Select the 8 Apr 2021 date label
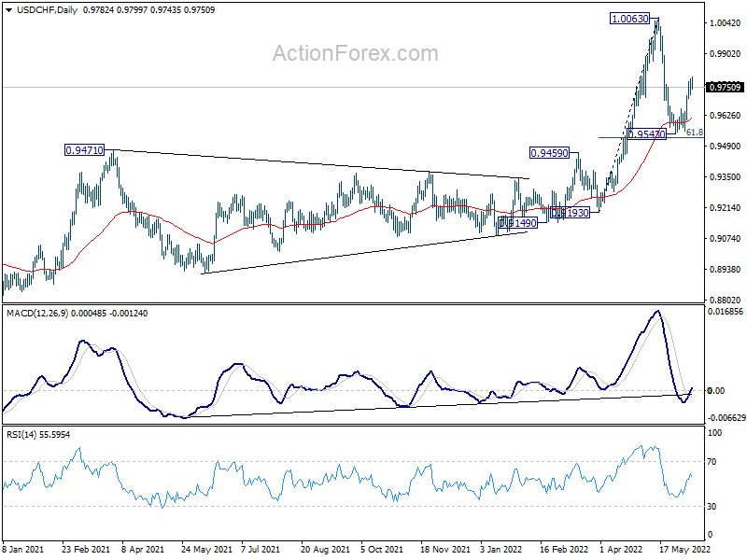Image resolution: width=747 pixels, height=560 pixels. [143, 549]
